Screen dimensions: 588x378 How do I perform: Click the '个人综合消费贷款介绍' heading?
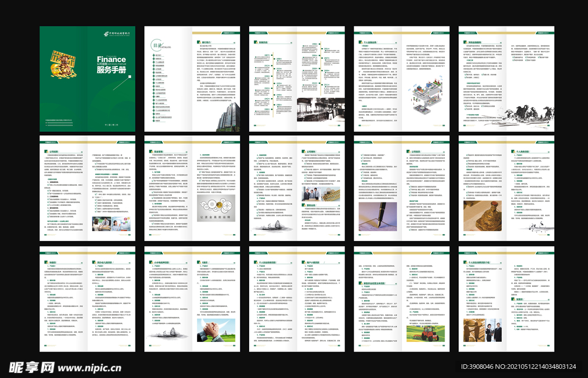coord(478,263)
